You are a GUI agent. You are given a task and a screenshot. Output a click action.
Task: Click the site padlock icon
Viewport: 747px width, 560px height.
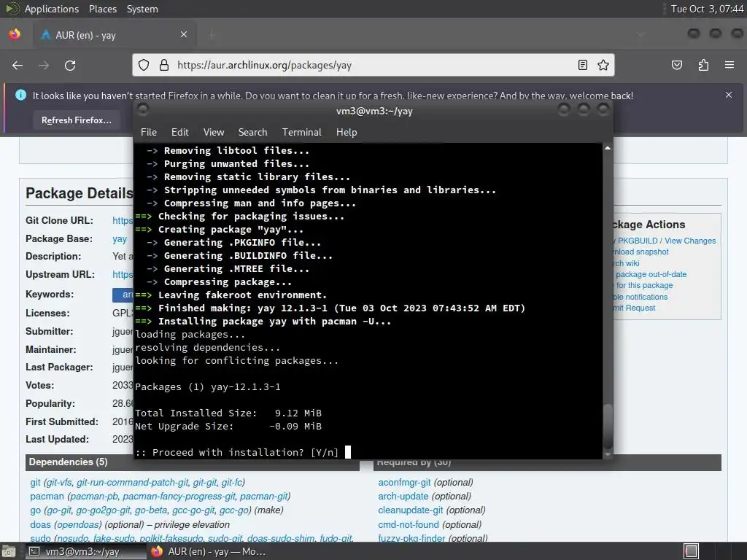click(164, 65)
